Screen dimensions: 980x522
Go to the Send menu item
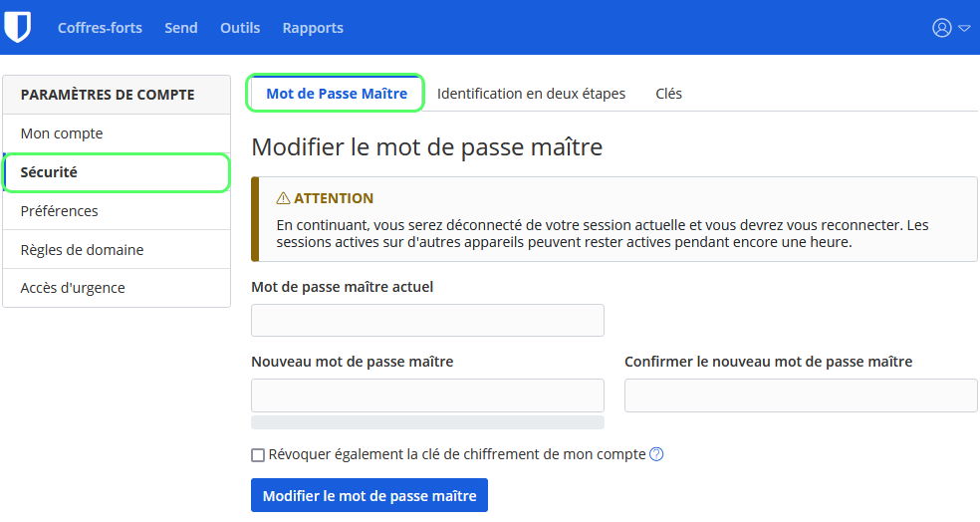181,28
